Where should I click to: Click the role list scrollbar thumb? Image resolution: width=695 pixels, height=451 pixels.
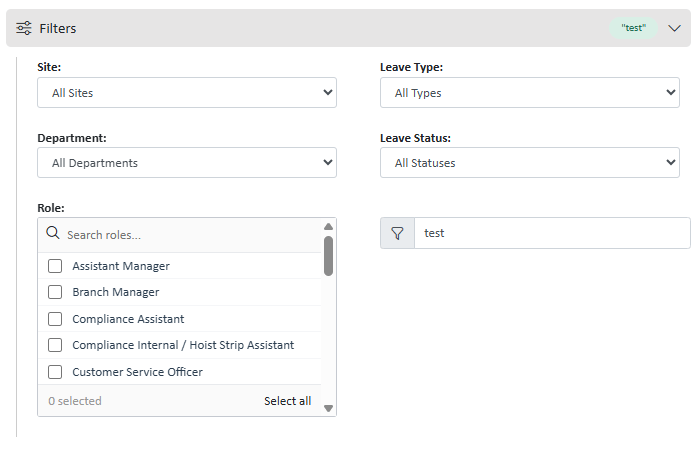[x=328, y=256]
